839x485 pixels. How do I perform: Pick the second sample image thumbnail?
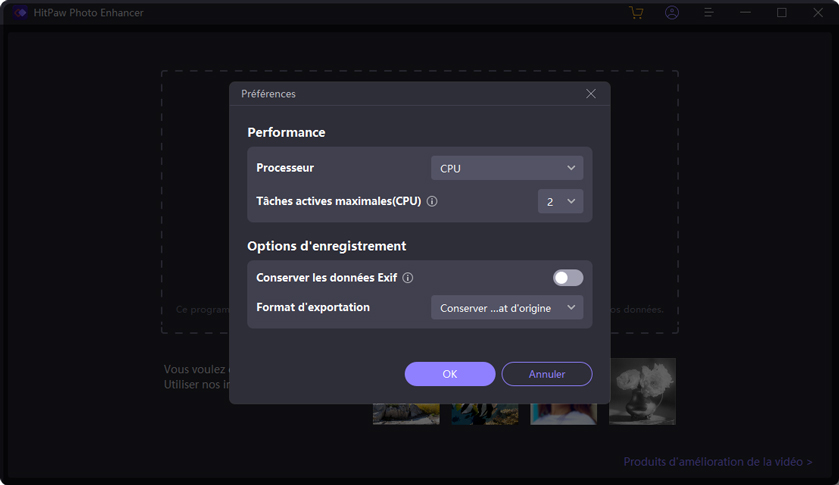[484, 414]
